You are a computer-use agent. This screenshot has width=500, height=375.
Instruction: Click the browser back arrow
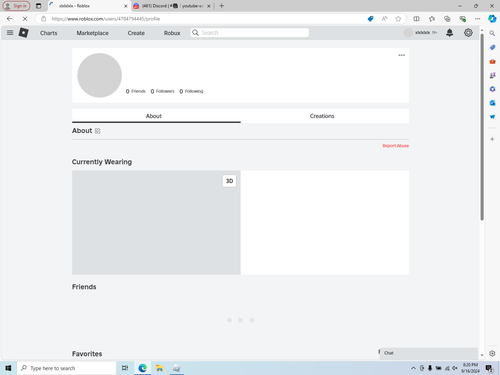click(x=9, y=19)
